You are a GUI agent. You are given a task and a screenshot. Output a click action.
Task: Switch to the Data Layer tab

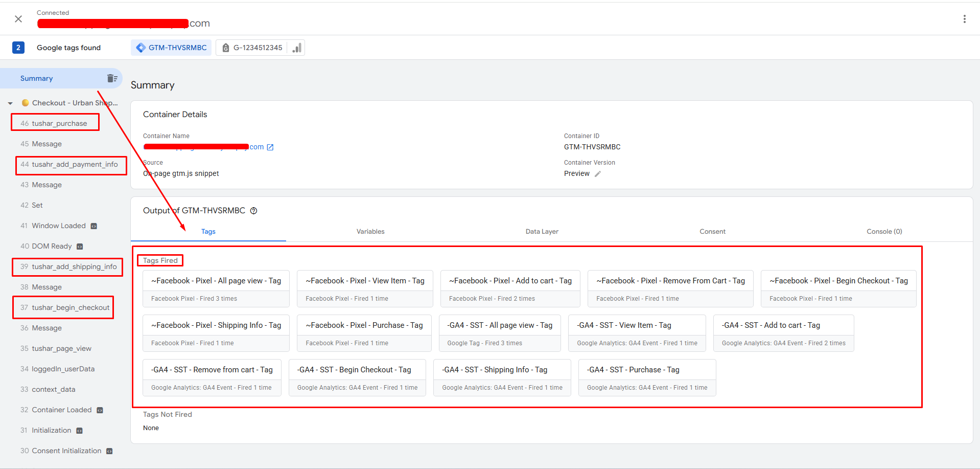542,232
